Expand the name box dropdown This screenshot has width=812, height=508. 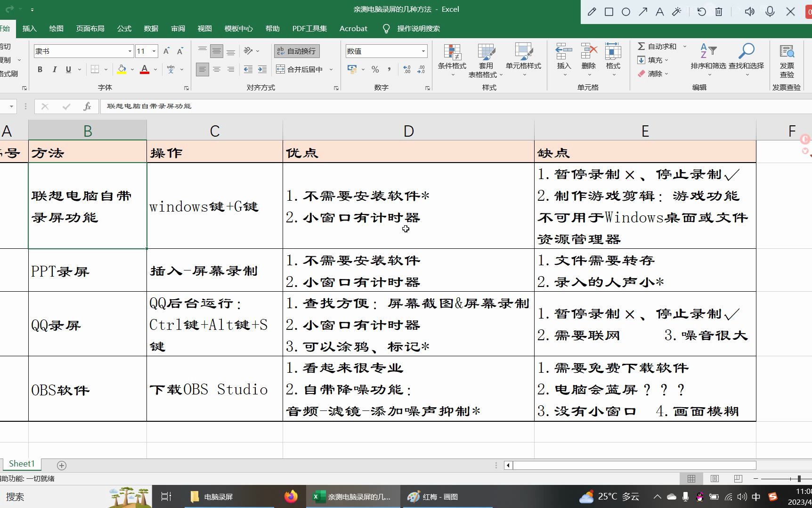click(11, 107)
